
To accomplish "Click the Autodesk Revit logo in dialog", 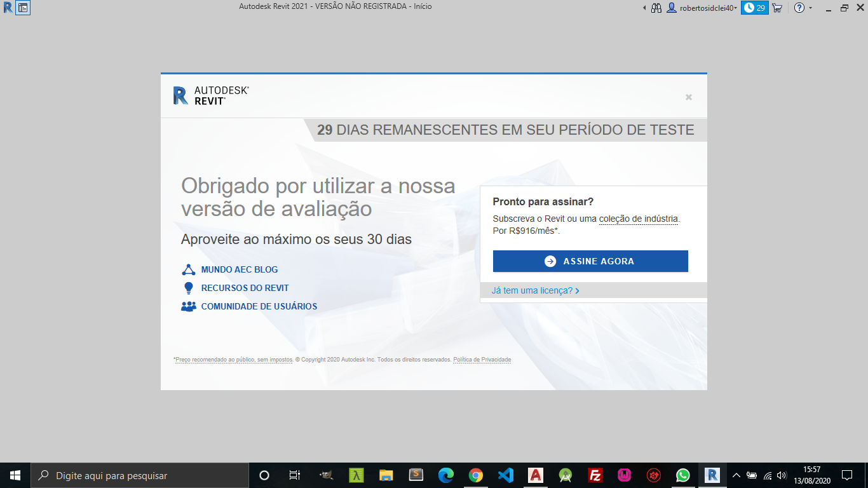I will point(211,95).
